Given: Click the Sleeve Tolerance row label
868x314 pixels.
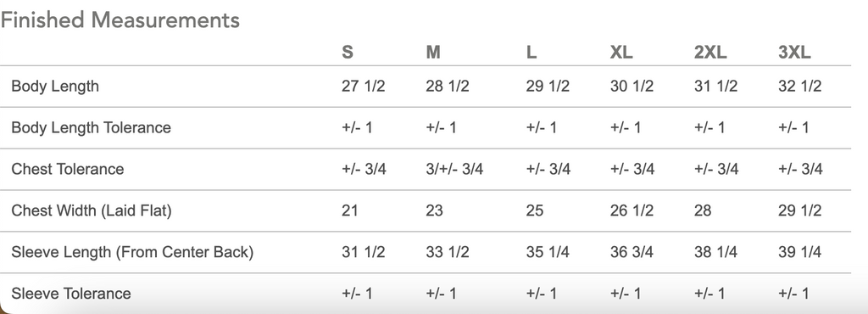Looking at the screenshot, I should click(x=71, y=294).
